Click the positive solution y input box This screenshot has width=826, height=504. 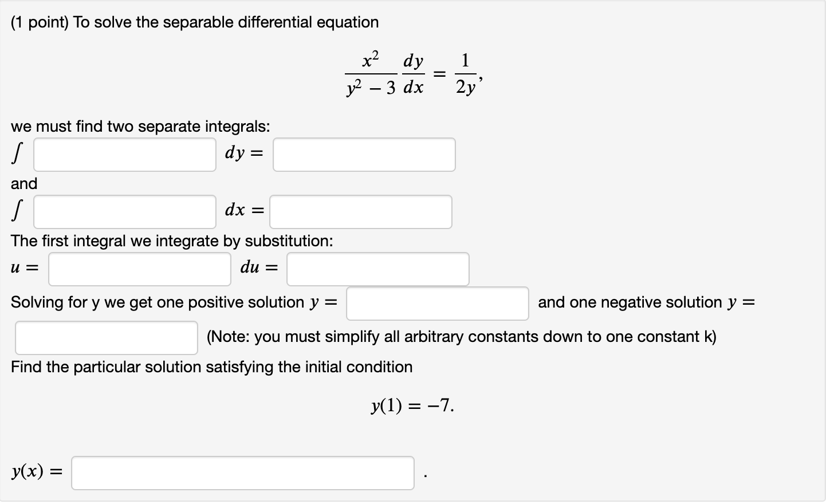[437, 303]
